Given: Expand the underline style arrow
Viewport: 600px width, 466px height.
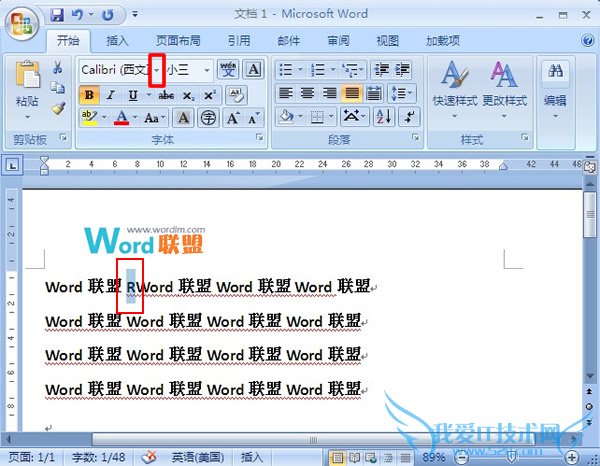Looking at the screenshot, I should pos(149,94).
